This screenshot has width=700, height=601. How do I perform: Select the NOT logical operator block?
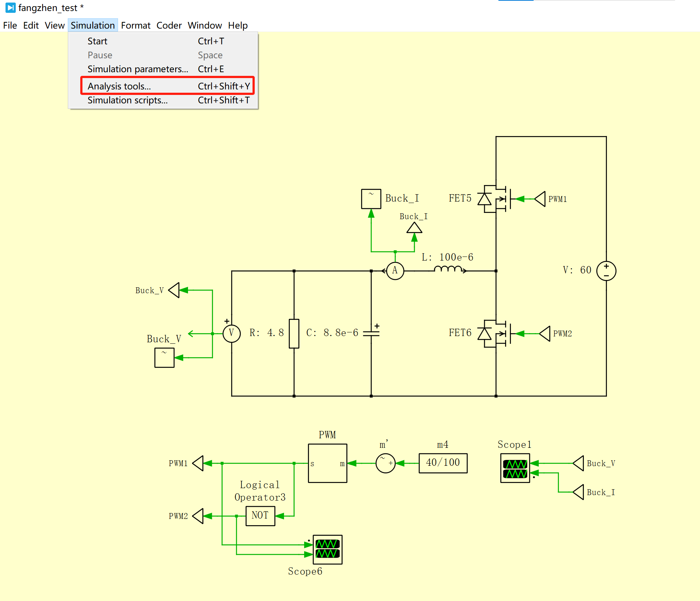pos(260,516)
